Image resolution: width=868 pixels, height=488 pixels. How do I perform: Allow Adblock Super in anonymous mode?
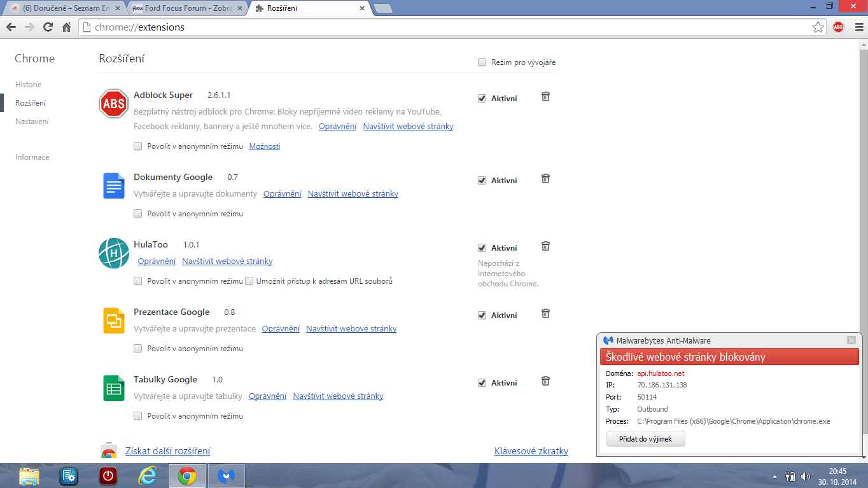(138, 146)
